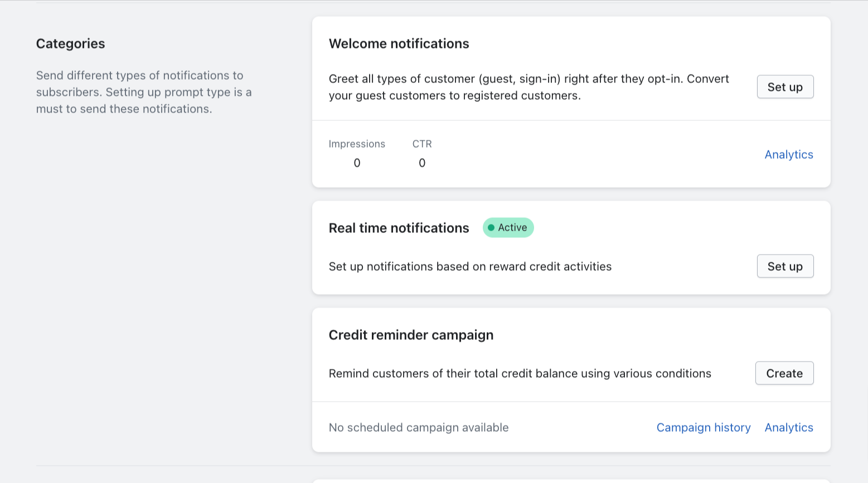This screenshot has width=868, height=483.
Task: Click the reward credit activities description text
Action: [470, 266]
